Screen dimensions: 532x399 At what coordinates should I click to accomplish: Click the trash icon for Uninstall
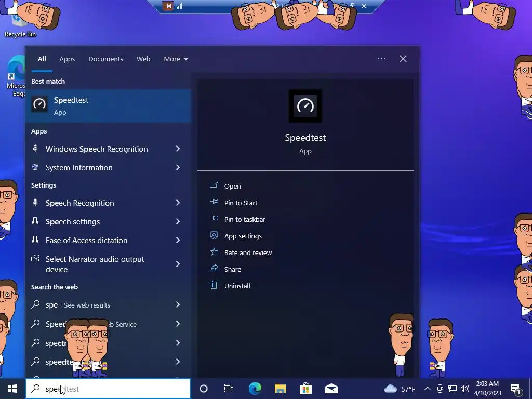tap(214, 285)
